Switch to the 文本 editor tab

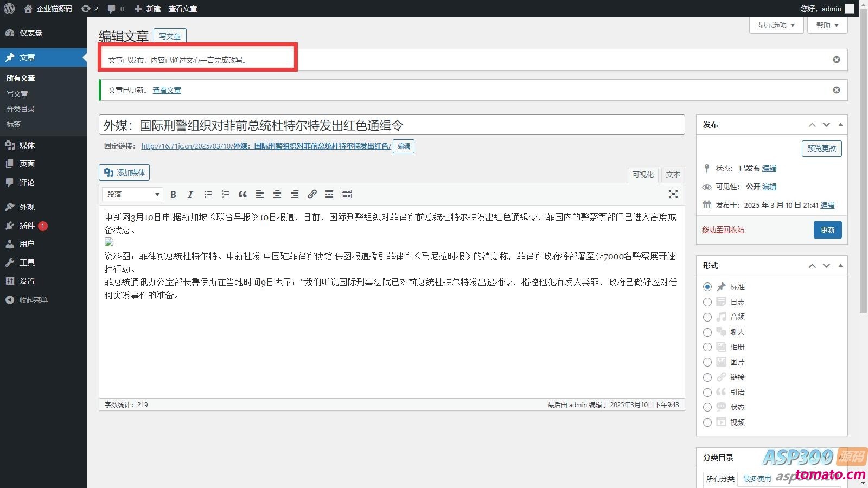tap(673, 175)
